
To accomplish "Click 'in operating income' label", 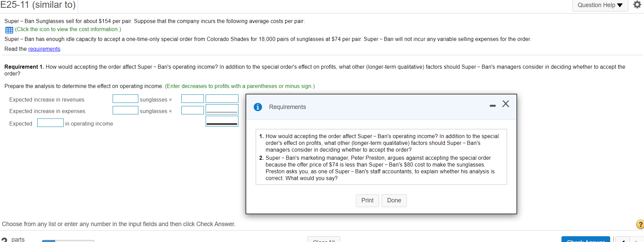I will [x=89, y=124].
